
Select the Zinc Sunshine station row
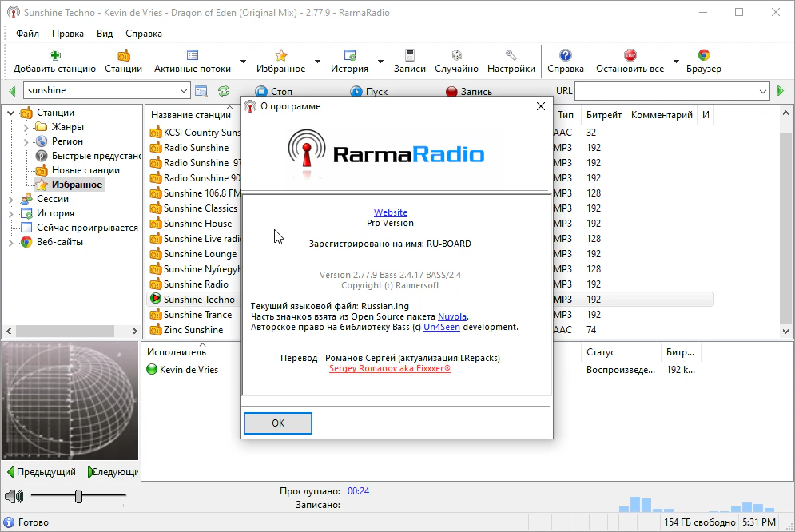(193, 330)
